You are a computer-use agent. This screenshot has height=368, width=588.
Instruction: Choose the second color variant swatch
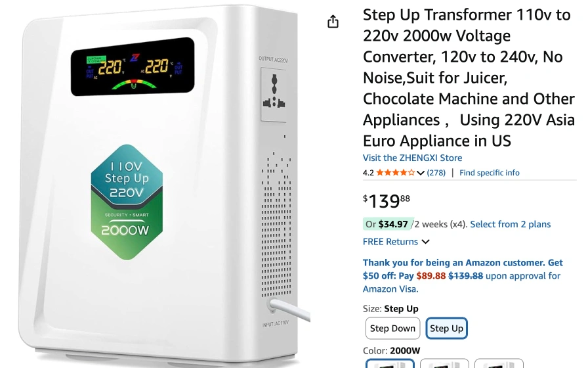444,363
